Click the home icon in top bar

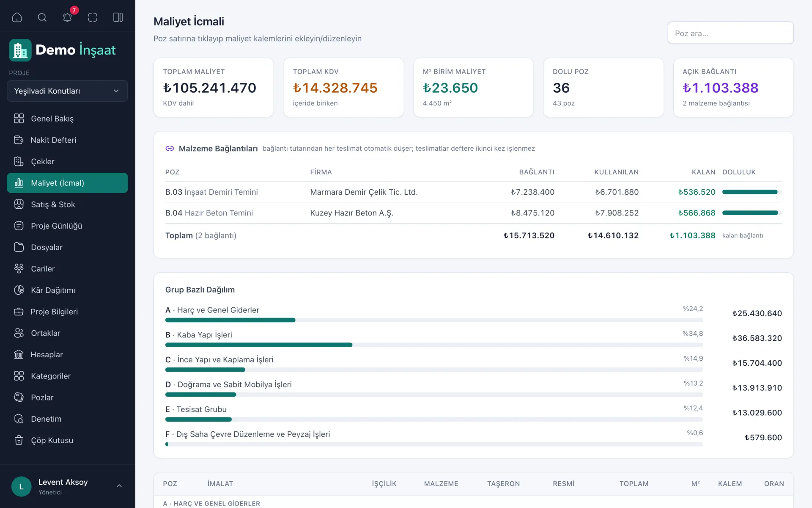(17, 17)
